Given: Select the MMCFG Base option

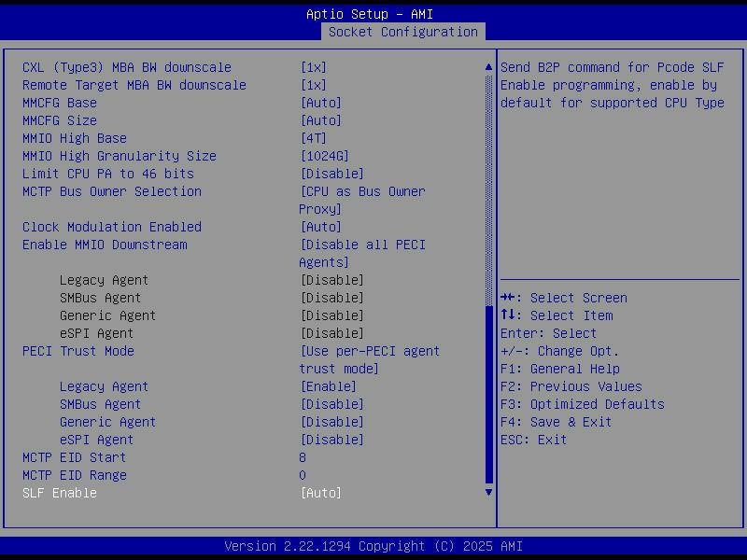Looking at the screenshot, I should click(x=60, y=103).
